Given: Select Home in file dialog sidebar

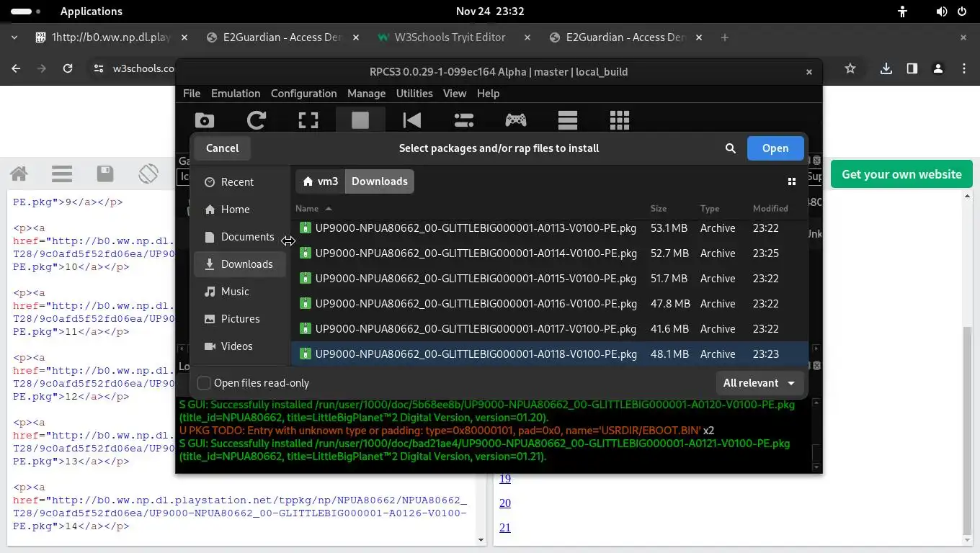Looking at the screenshot, I should point(239,210).
